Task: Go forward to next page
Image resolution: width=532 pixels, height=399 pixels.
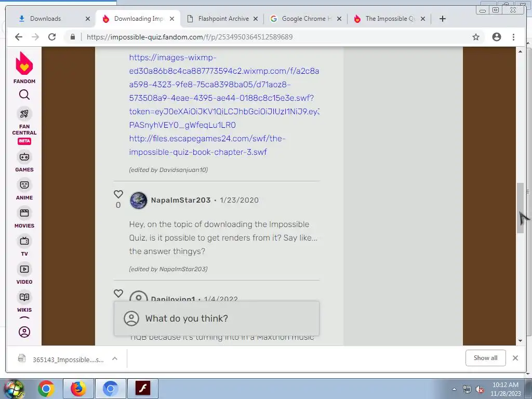Action: point(35,37)
